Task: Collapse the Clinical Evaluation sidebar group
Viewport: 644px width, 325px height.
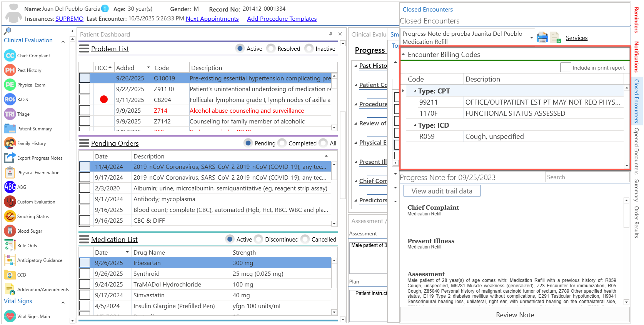Action: [63, 42]
